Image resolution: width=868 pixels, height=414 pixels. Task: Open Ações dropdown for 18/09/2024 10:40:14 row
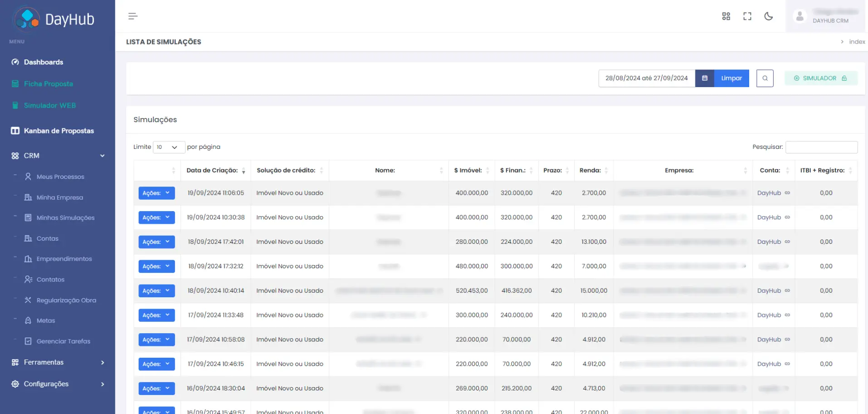156,291
